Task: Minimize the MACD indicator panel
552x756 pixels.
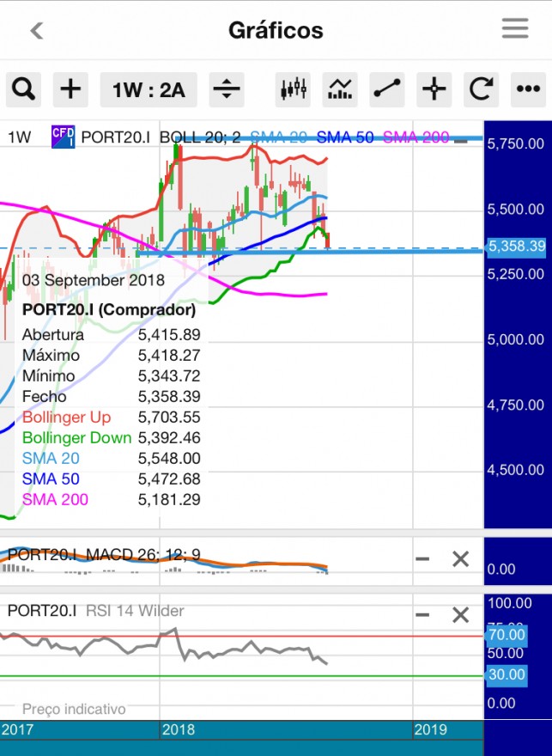Action: [422, 558]
